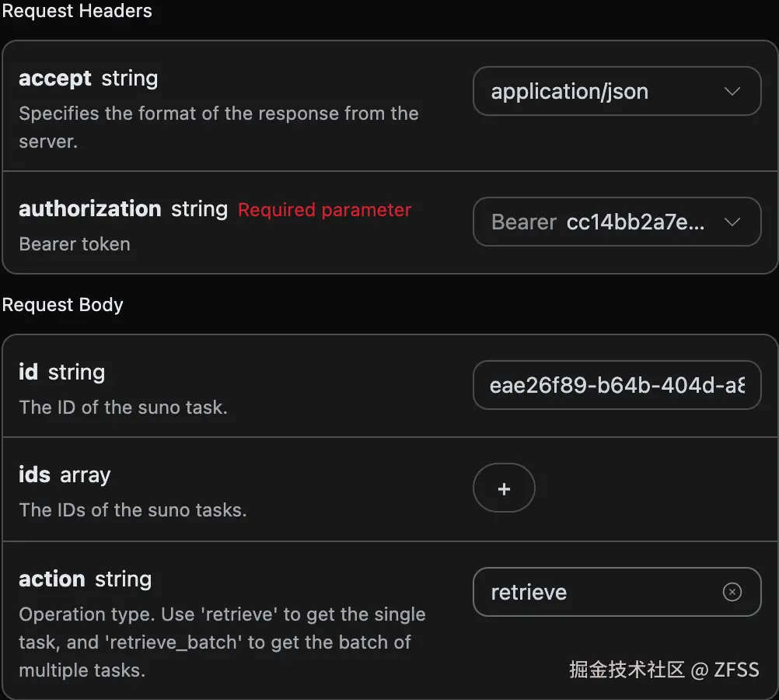Open the authorization token dropdown arrow
The width and height of the screenshot is (779, 700).
pyautogui.click(x=732, y=222)
